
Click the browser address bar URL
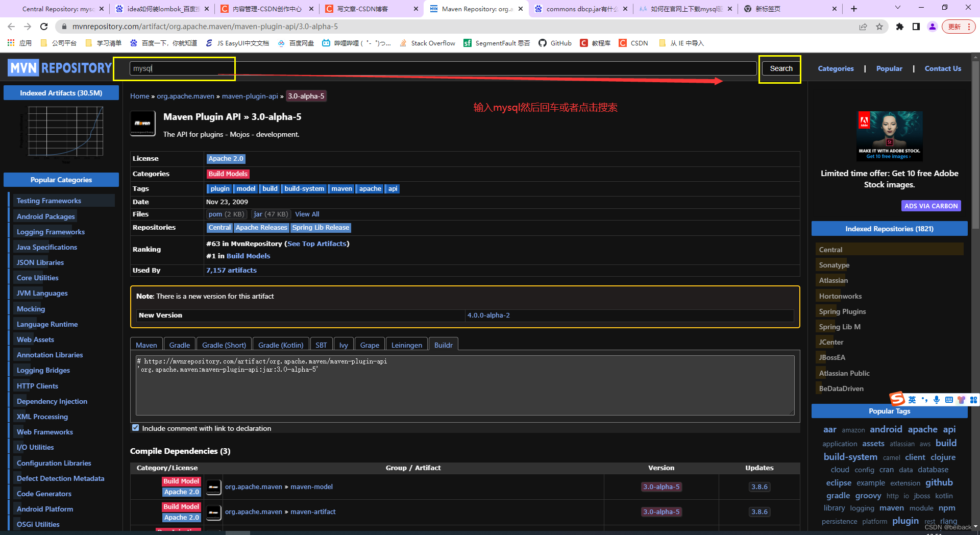[x=205, y=27]
